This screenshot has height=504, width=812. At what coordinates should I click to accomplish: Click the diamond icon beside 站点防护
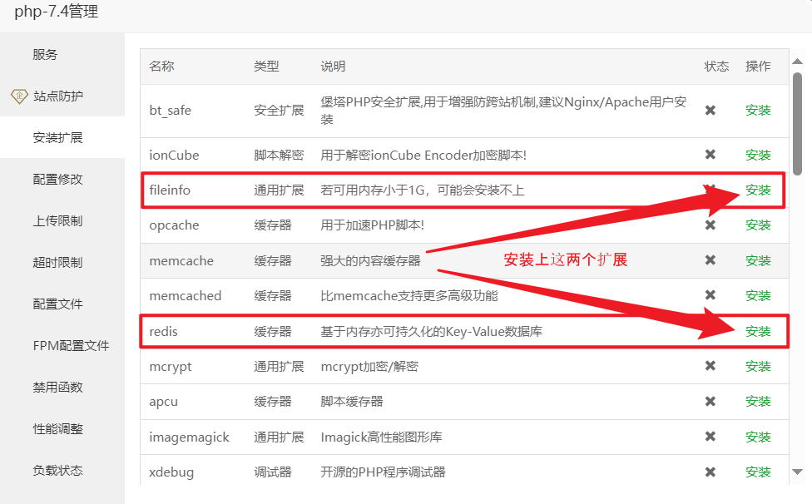pos(19,96)
